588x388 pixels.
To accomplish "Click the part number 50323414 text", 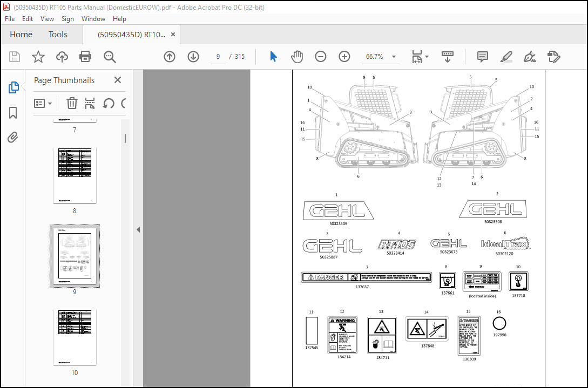I will coord(395,254).
